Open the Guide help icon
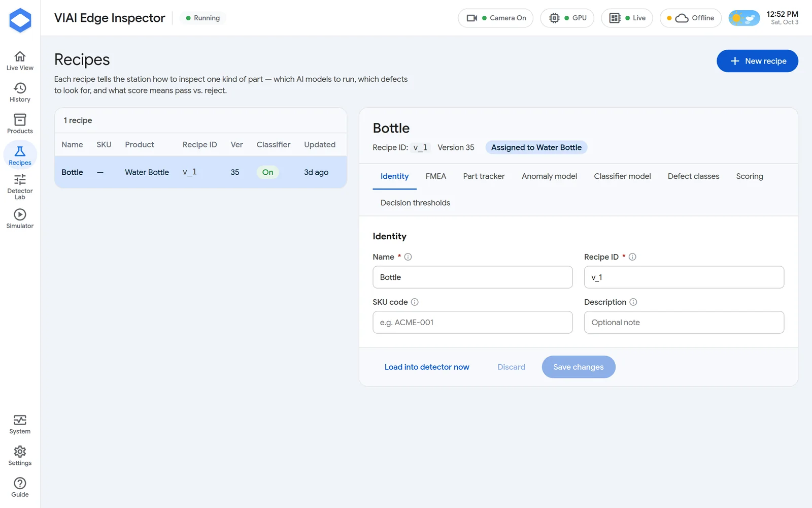This screenshot has height=508, width=812. coord(20,487)
